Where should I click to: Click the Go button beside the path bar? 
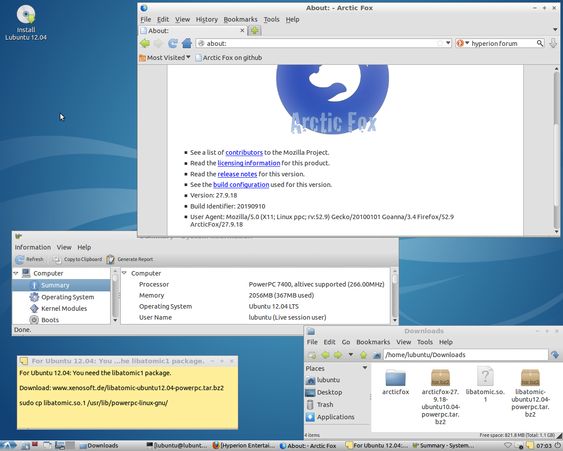point(555,355)
